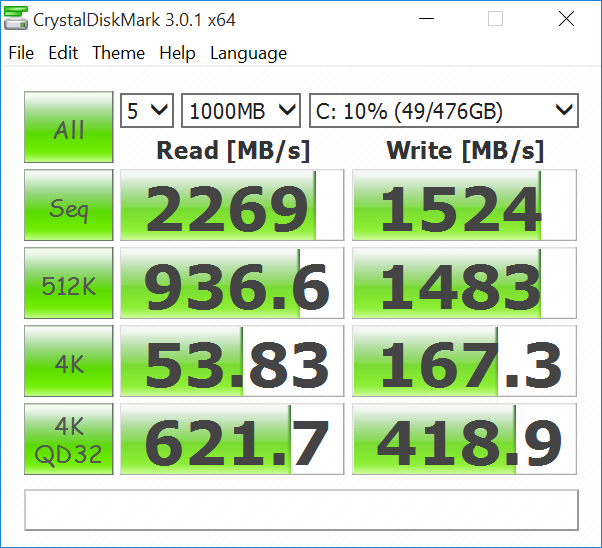The width and height of the screenshot is (602, 548).
Task: Click the Write [MB/s] column header
Action: [x=465, y=151]
